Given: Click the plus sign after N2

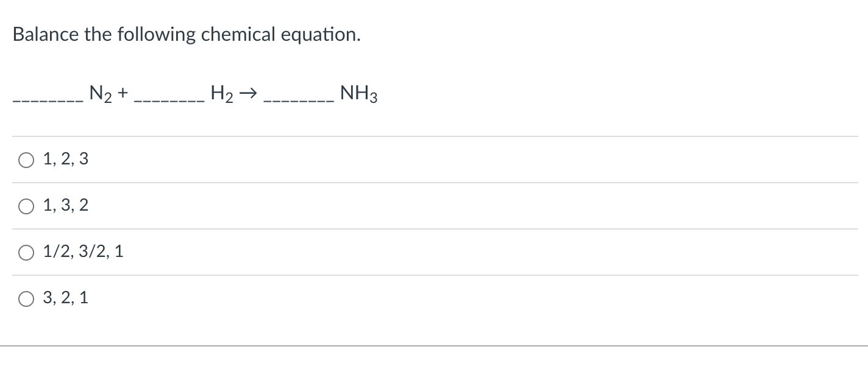Looking at the screenshot, I should tap(123, 93).
